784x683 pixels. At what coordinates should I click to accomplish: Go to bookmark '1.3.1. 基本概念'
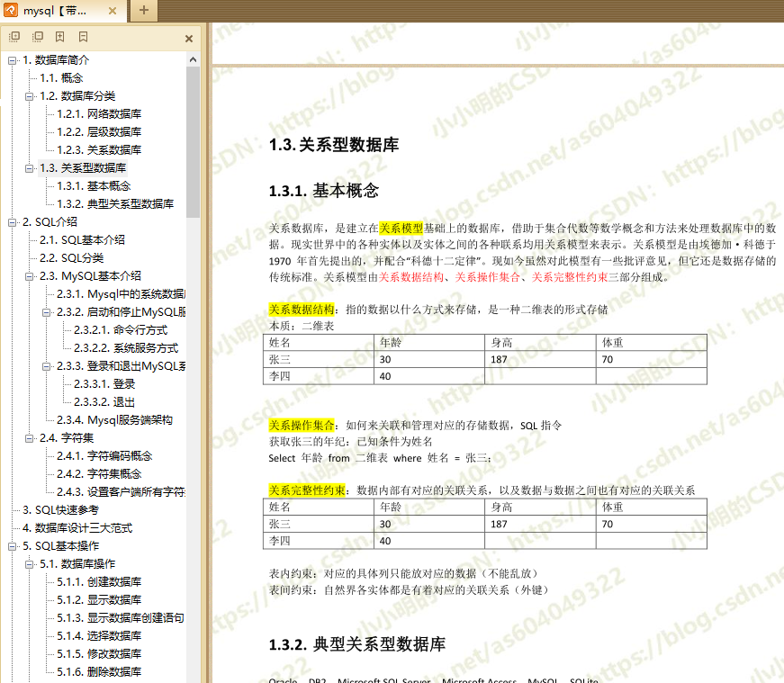coord(94,186)
